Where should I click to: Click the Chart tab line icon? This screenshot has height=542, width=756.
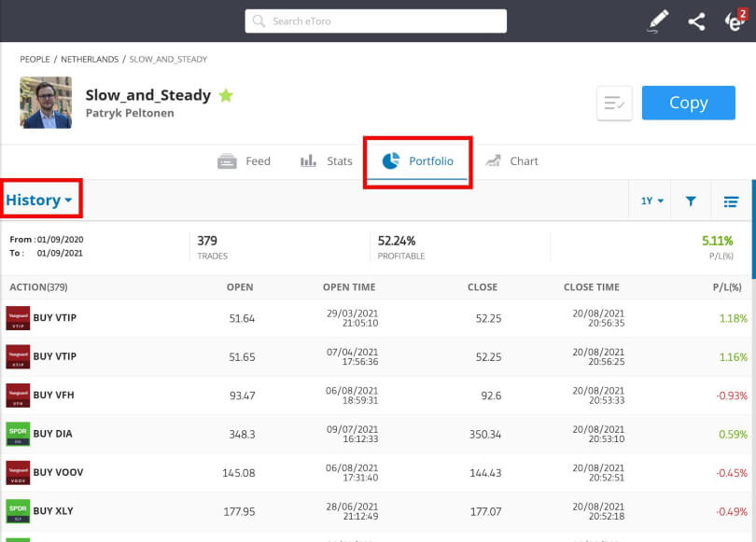click(x=493, y=160)
